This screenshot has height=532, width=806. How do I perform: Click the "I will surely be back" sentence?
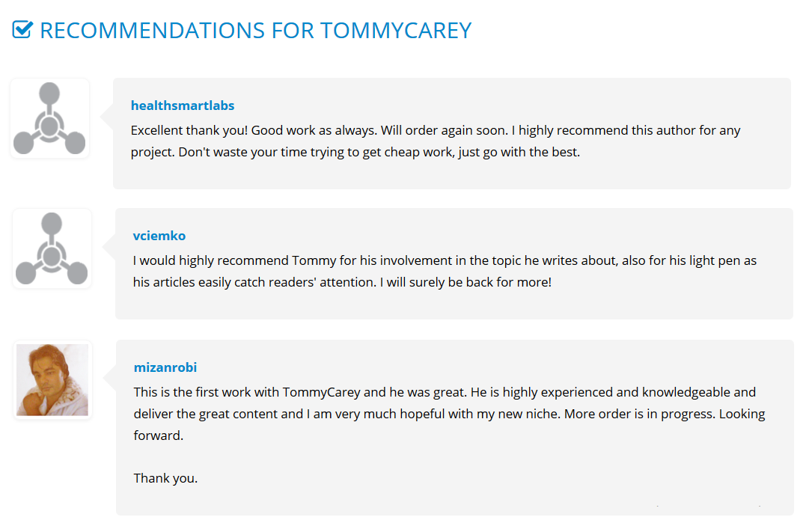click(469, 283)
